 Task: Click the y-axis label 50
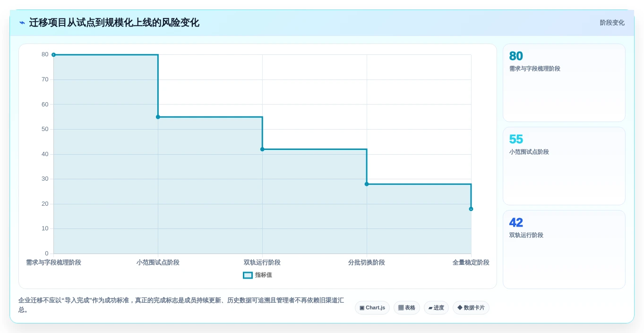45,129
